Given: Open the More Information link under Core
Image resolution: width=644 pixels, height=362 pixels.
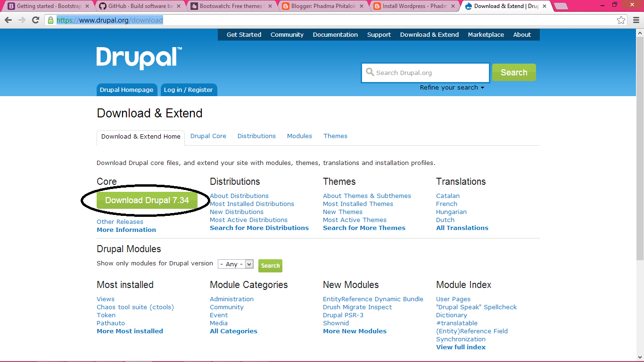Looking at the screenshot, I should [126, 230].
